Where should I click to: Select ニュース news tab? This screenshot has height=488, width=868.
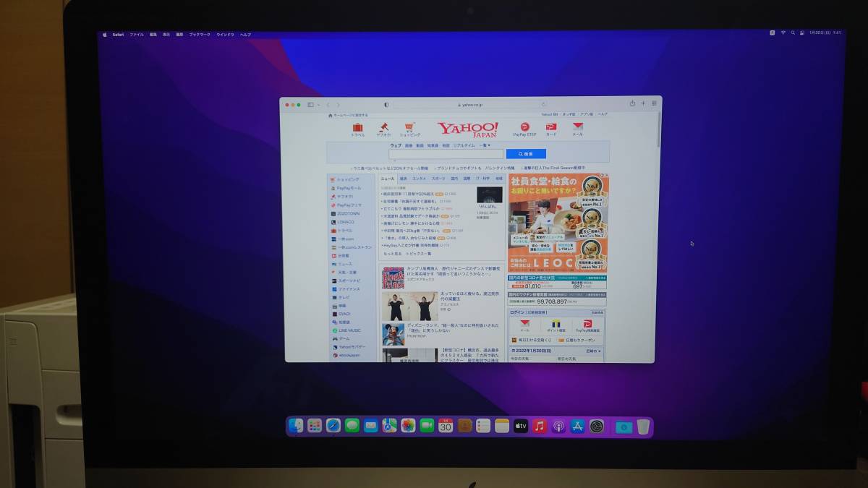[388, 178]
